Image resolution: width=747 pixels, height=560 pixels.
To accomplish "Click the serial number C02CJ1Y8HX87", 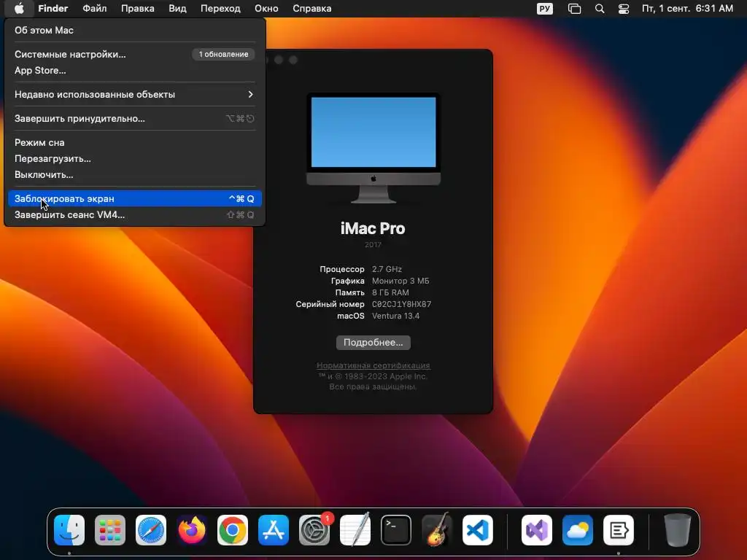I will 401,304.
